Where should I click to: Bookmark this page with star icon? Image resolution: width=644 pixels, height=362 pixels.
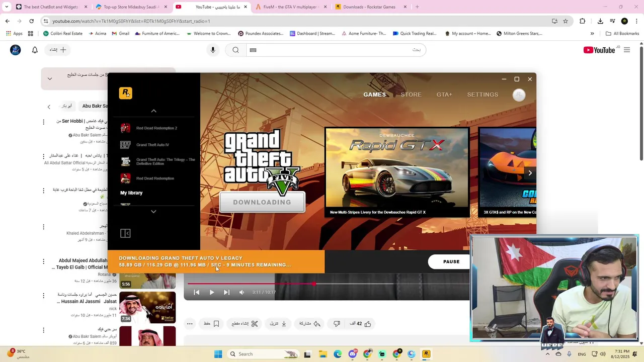[x=566, y=21]
